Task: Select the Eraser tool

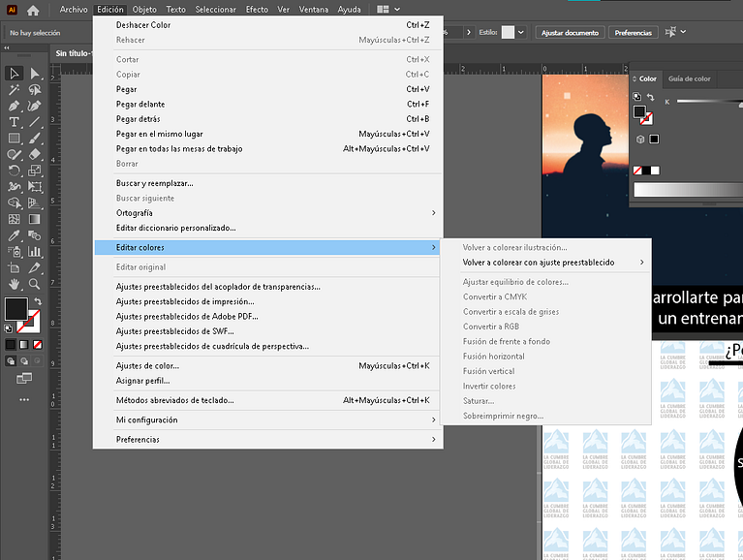Action: pos(35,154)
